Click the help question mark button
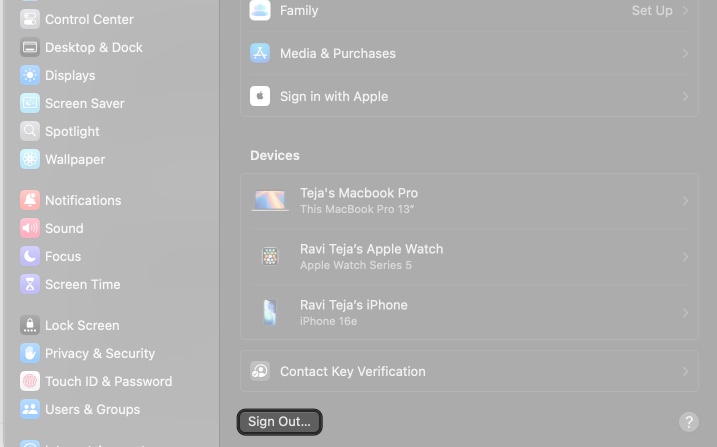 688,422
